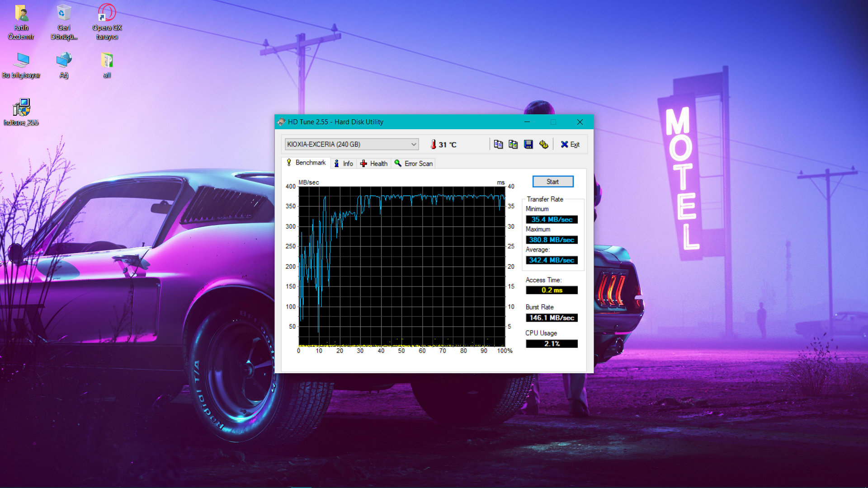Switch to the Health tab
The width and height of the screenshot is (868, 488).
coord(374,164)
